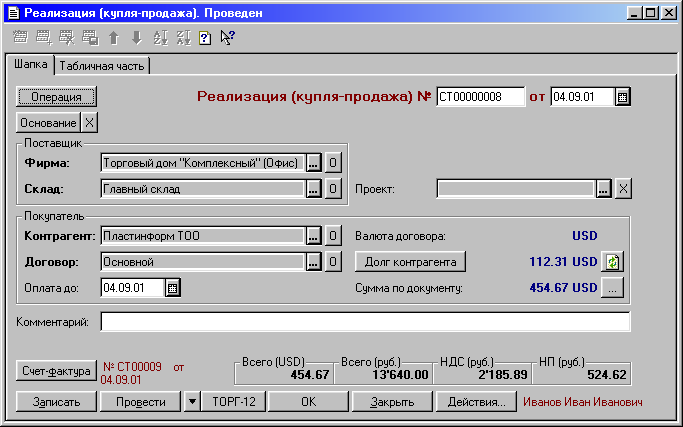683x427 pixels.
Task: Open the Контрагент selection ellipsis button
Action: 314,236
